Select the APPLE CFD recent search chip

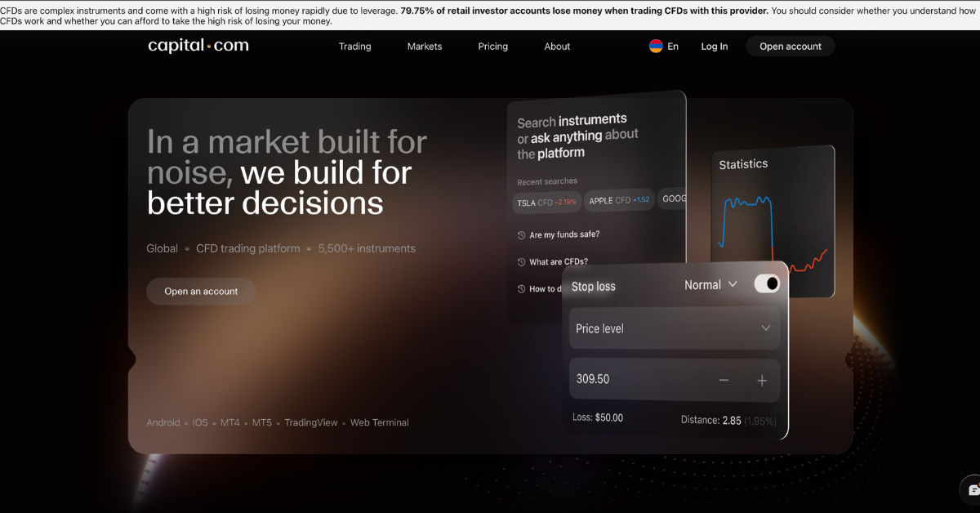coord(619,200)
